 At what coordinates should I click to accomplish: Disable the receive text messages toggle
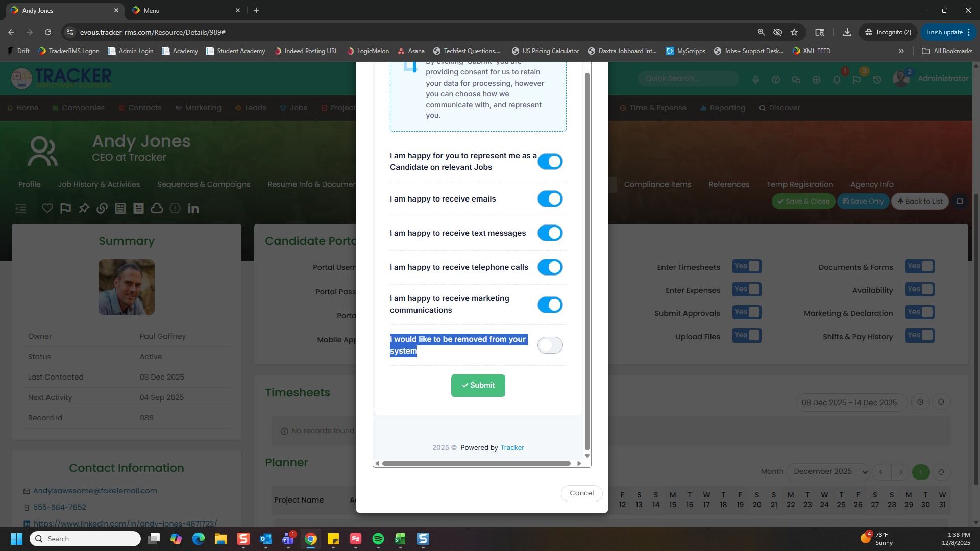pyautogui.click(x=550, y=233)
